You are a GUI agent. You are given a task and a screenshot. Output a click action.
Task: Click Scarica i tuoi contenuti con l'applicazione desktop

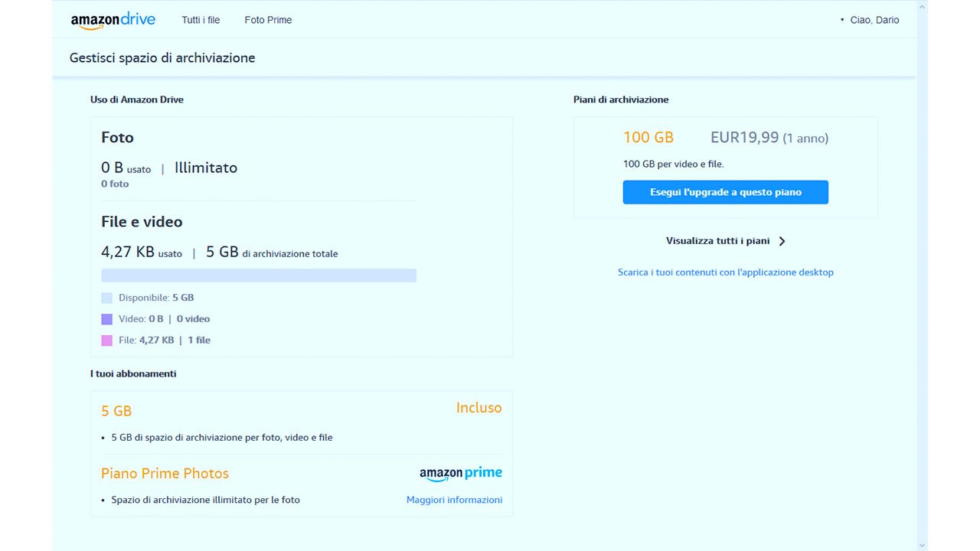(725, 272)
